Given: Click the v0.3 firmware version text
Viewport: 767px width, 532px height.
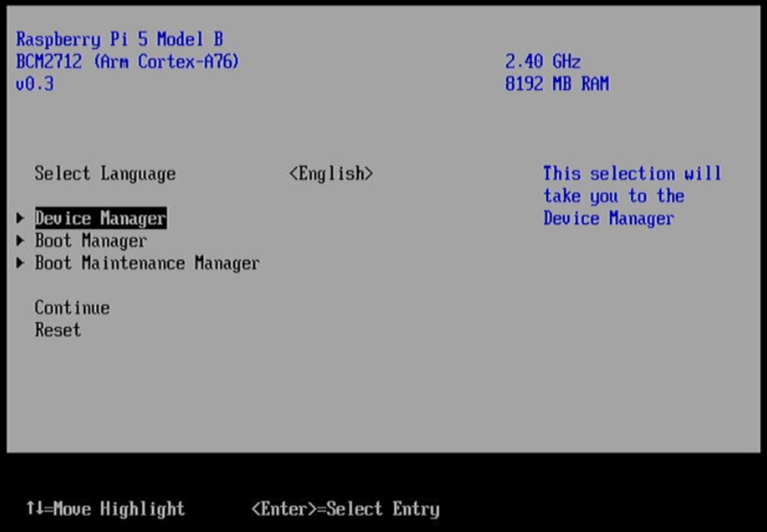Looking at the screenshot, I should click(35, 84).
